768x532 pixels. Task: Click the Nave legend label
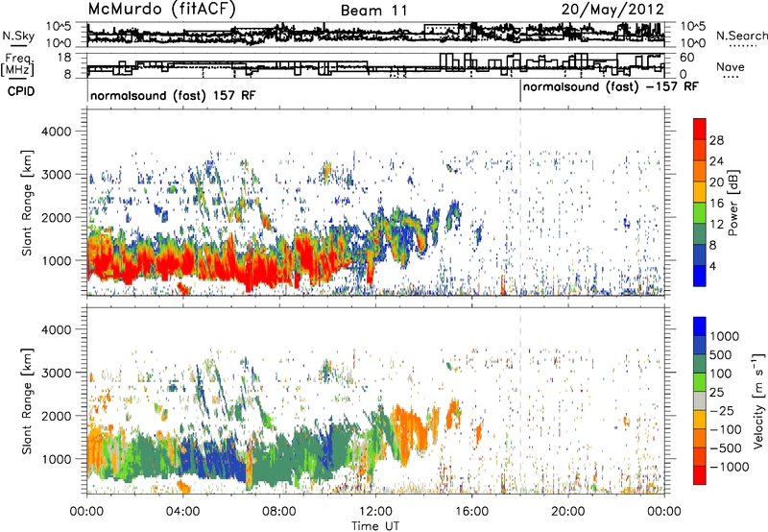pyautogui.click(x=731, y=67)
